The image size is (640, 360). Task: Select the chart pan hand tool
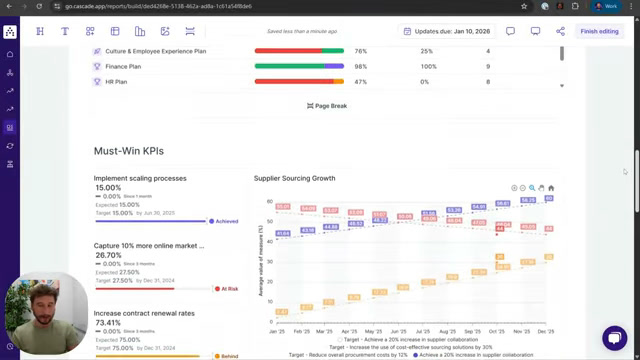pyautogui.click(x=541, y=188)
